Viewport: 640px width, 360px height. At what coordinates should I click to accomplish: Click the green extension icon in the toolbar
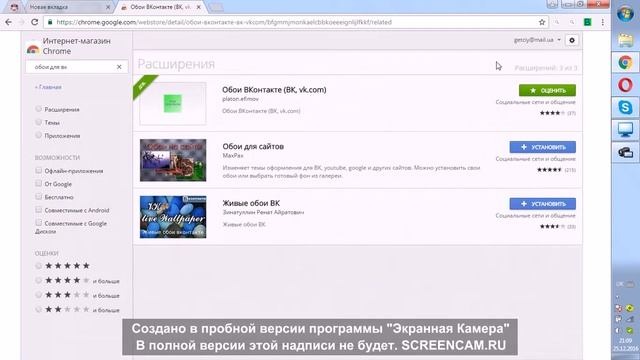point(587,22)
